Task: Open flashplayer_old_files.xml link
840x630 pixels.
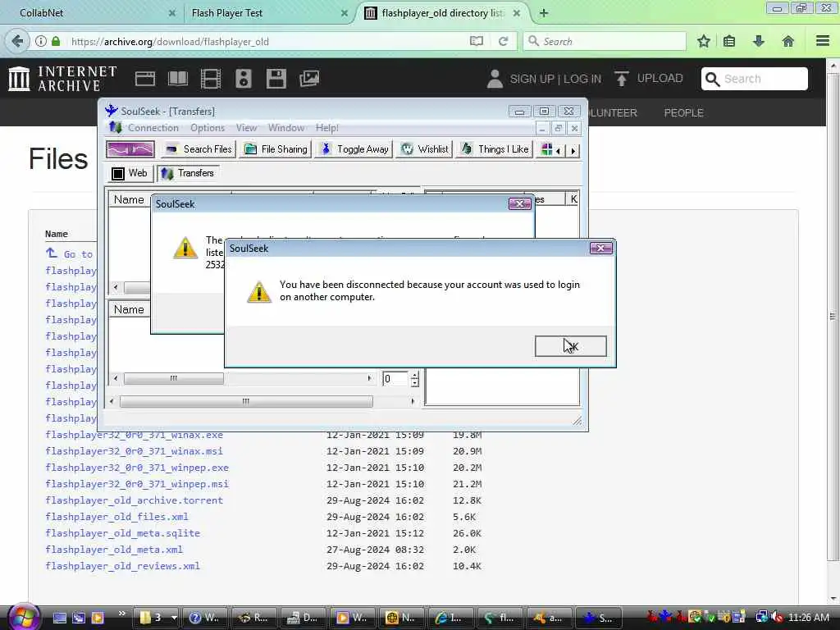Action: (x=116, y=517)
